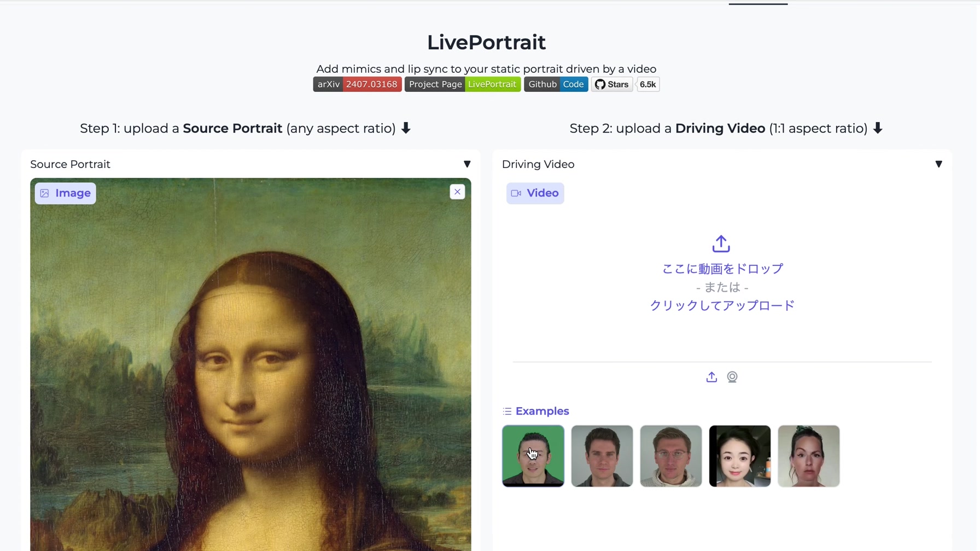Click the Mona Lisa source portrait image
The image size is (980, 551).
tap(250, 364)
